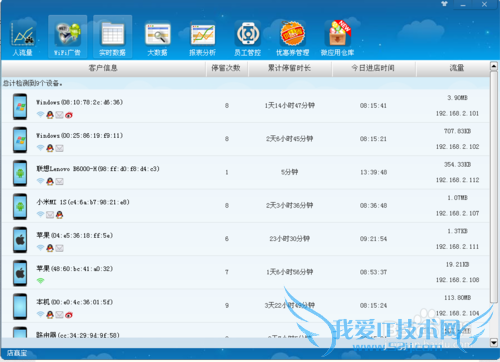Click the Windows phone icon for 192.168.2.102

tap(20, 140)
